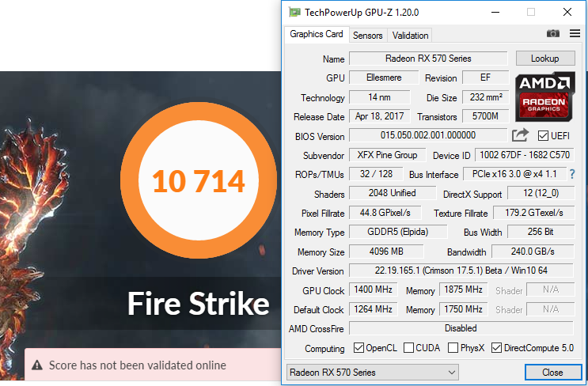
Task: Click the 'Score has not been validated online' message
Action: click(x=138, y=365)
